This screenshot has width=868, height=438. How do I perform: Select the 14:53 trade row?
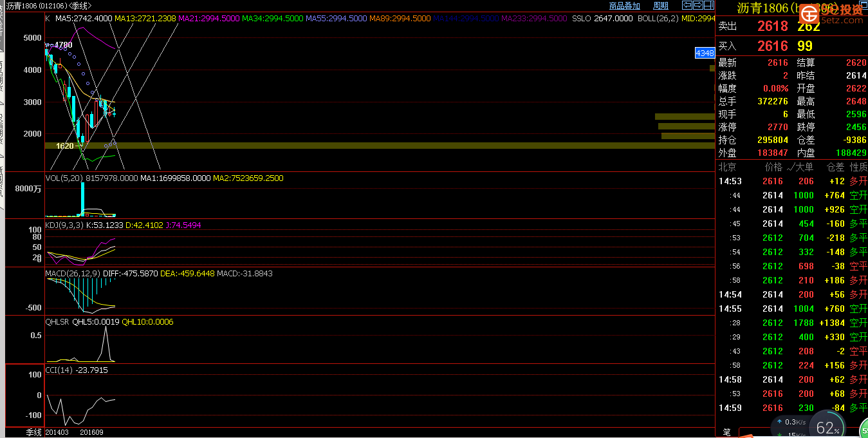(x=792, y=181)
